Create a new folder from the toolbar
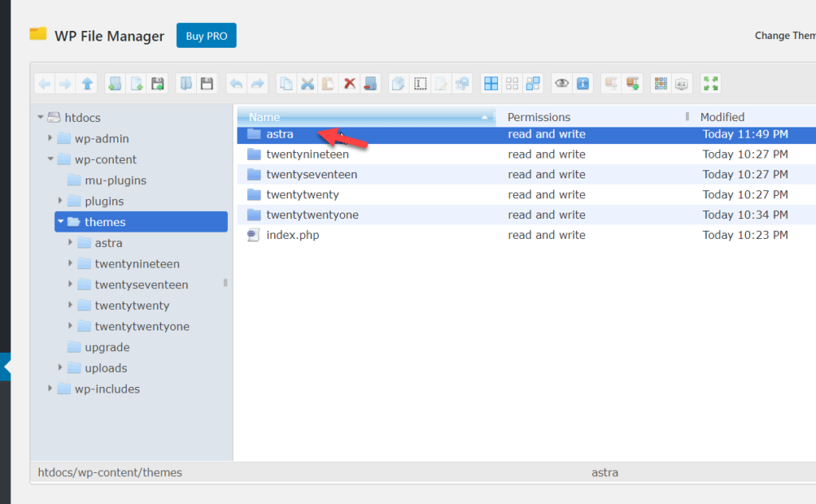Viewport: 816px width, 504px height. tap(115, 84)
